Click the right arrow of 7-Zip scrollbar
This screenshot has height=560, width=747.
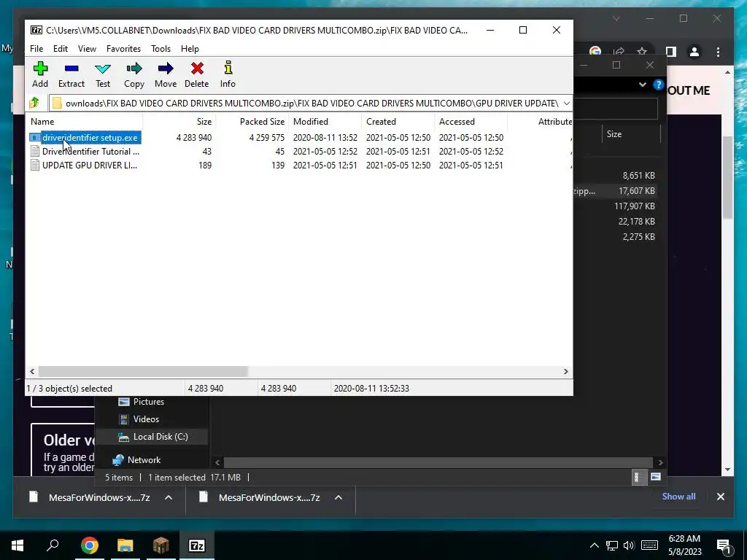tap(566, 371)
